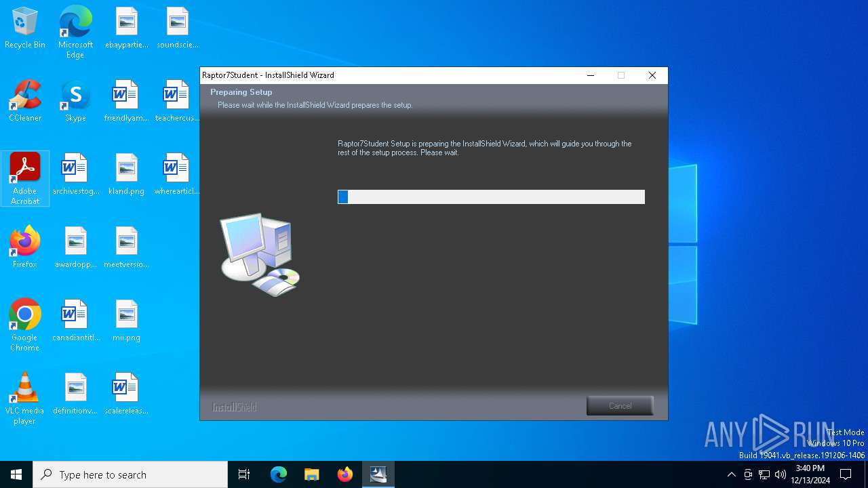This screenshot has height=488, width=868.
Task: Launch the Microsoft Edge desktop shortcut
Action: [75, 33]
